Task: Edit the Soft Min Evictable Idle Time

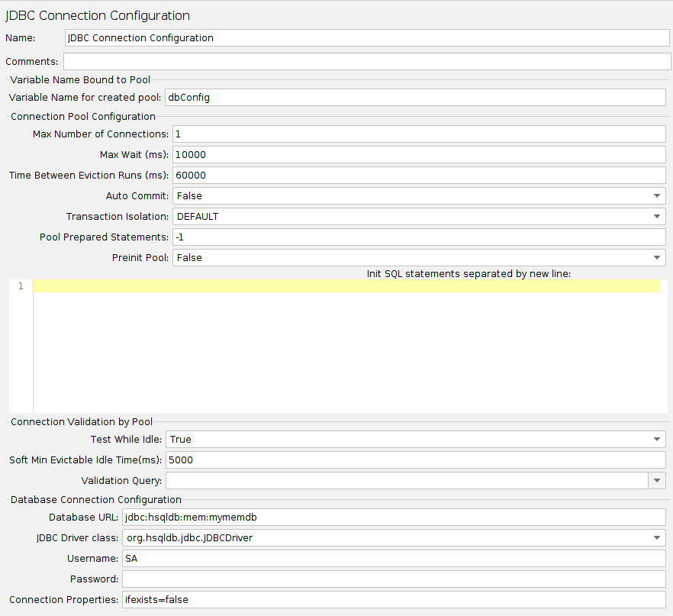Action: (x=418, y=460)
